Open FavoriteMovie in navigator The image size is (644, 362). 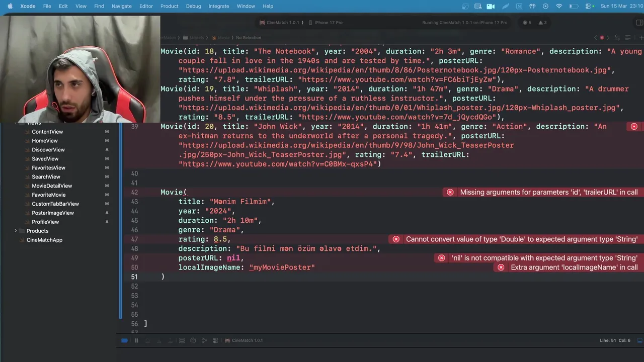click(48, 195)
